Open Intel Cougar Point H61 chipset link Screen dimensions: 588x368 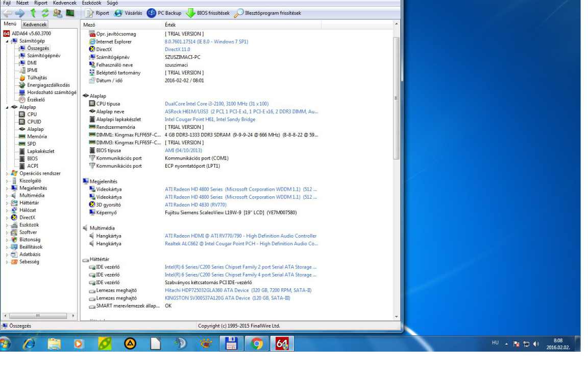point(210,120)
